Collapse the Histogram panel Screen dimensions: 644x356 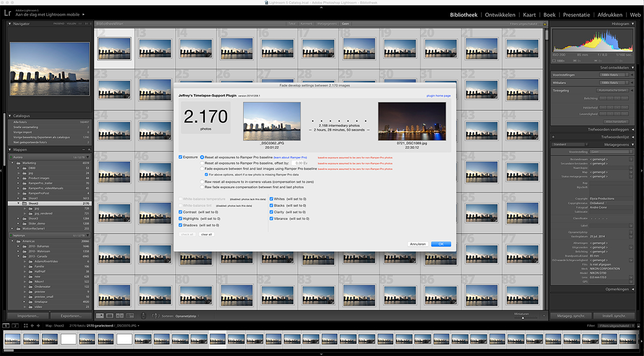tap(632, 24)
